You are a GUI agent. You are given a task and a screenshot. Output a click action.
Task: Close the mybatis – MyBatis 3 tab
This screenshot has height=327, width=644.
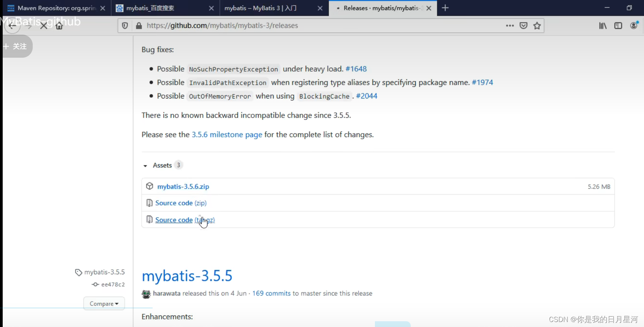[x=320, y=8]
